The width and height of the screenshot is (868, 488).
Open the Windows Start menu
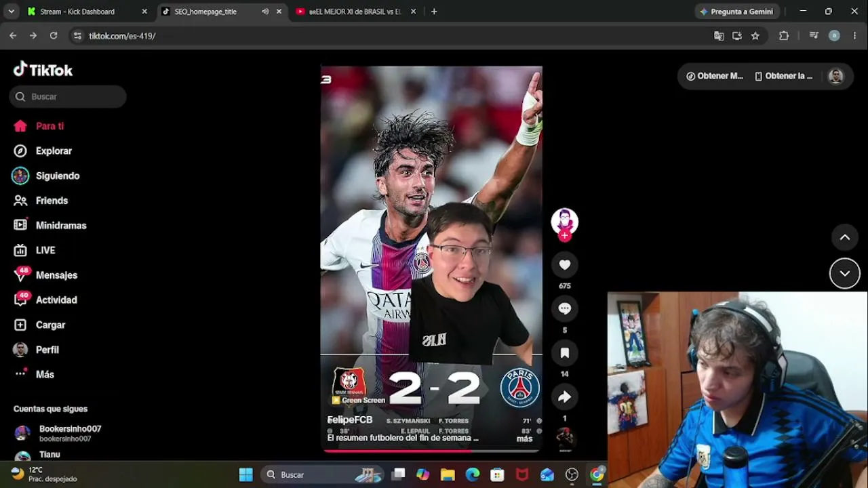pos(245,474)
